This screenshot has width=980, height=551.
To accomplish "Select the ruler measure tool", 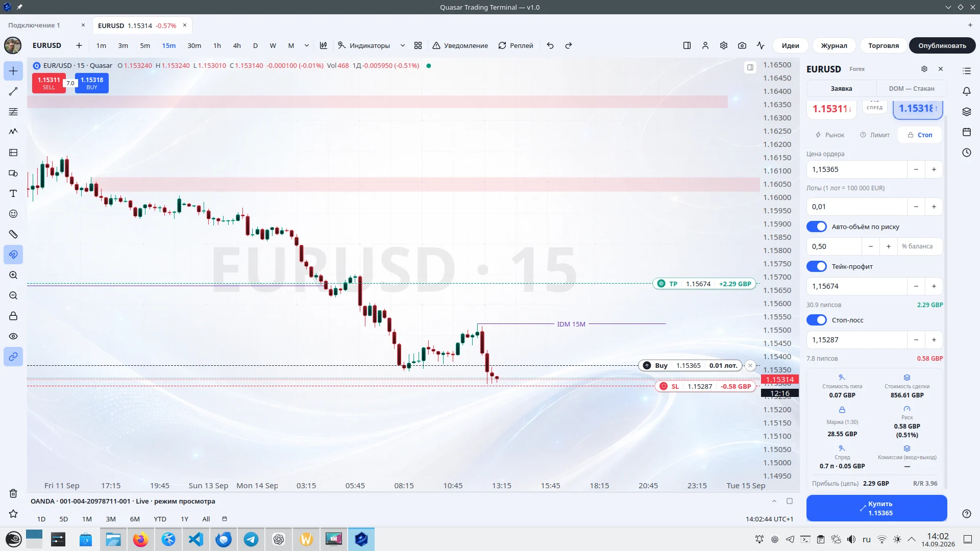I will coord(13,234).
